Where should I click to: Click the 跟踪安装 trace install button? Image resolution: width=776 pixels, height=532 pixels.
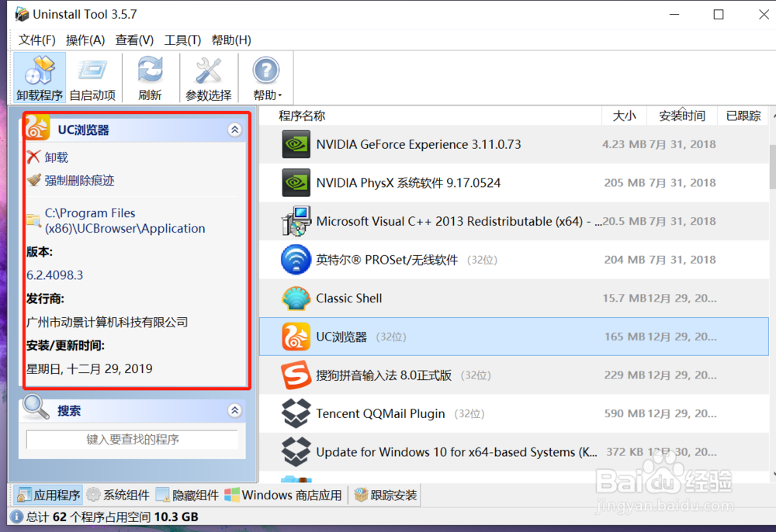[386, 495]
